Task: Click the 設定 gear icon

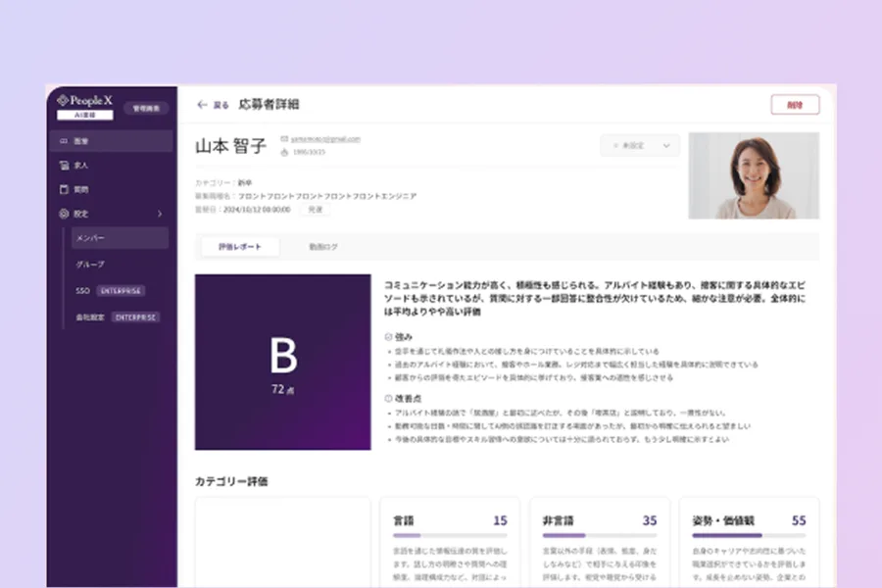Action: tap(64, 214)
